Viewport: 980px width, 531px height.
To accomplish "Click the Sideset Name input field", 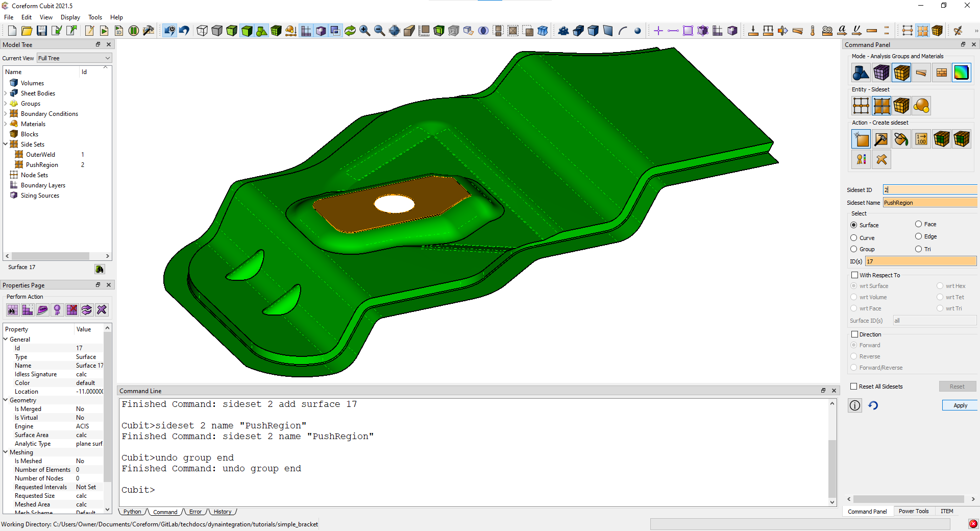I will [929, 203].
